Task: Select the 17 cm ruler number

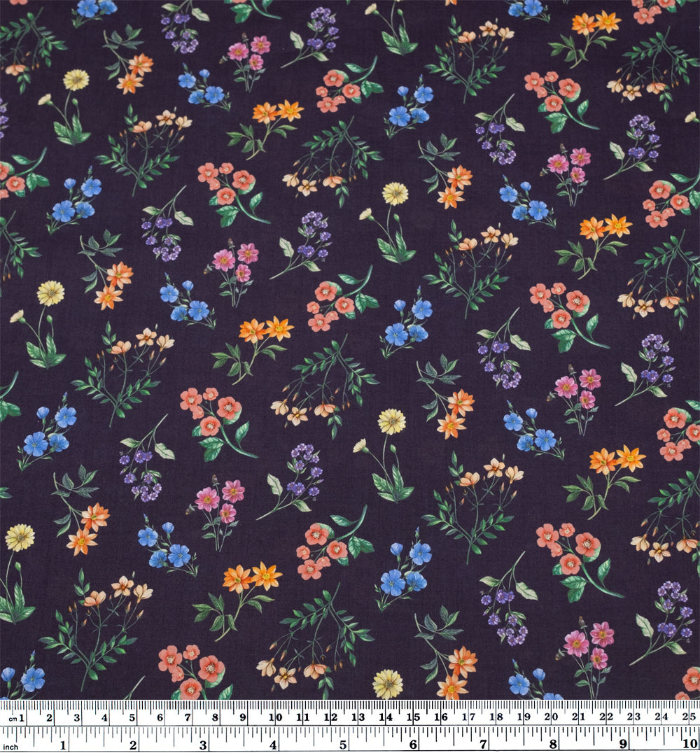Action: click(x=468, y=717)
